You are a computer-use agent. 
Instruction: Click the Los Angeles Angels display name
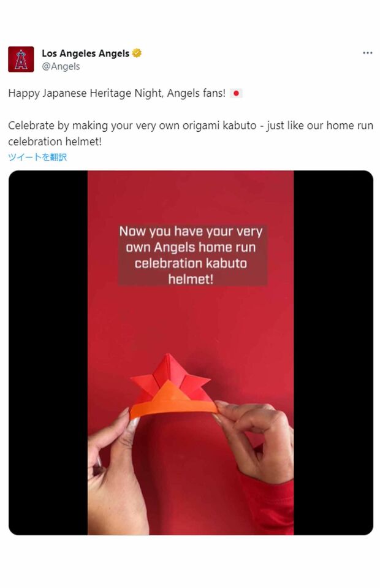pos(85,53)
